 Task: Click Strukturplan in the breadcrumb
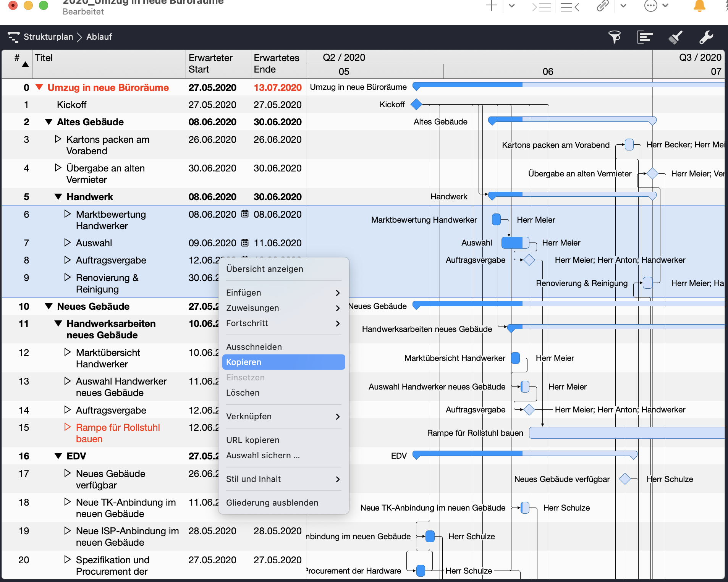48,37
